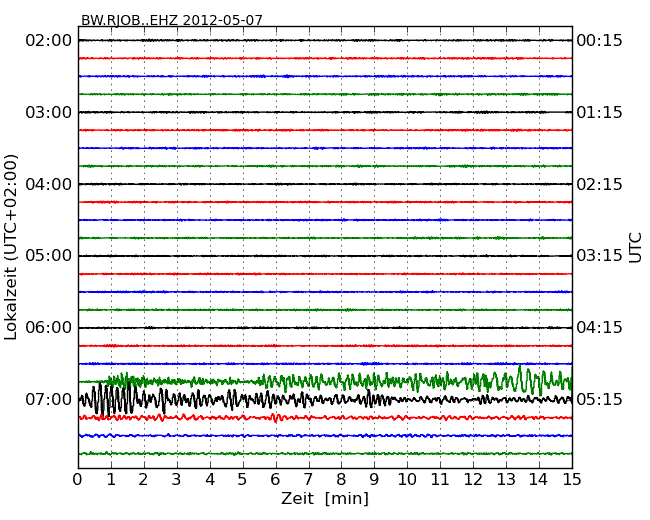
Task: Select the 04:00 local time label
Action: click(x=49, y=184)
